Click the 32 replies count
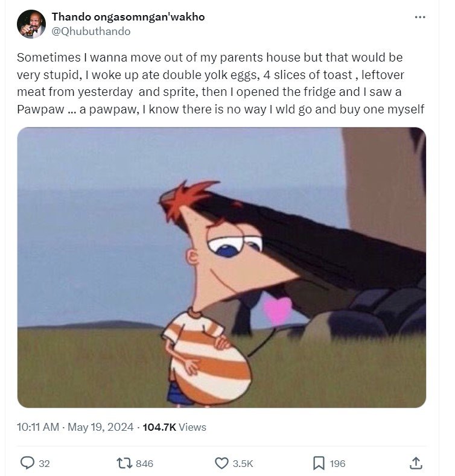Viewport: 455px width, 476px height. click(x=44, y=463)
